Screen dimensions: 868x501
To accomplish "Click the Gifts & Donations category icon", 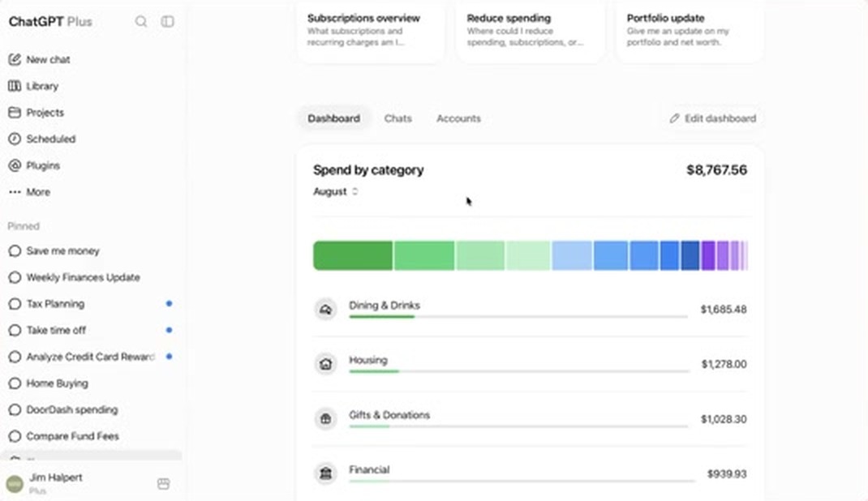I will click(x=325, y=418).
